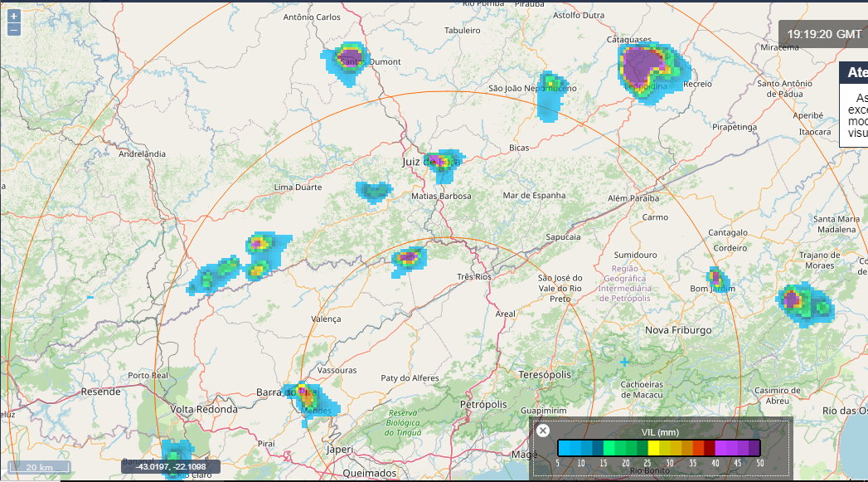
Task: Click the Três Rios city label
Action: pyautogui.click(x=474, y=276)
